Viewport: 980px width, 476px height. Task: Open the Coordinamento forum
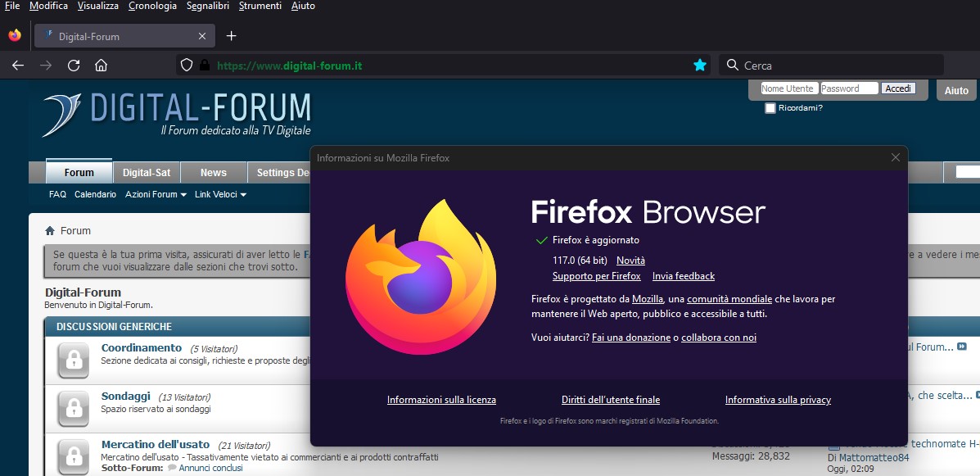click(142, 347)
